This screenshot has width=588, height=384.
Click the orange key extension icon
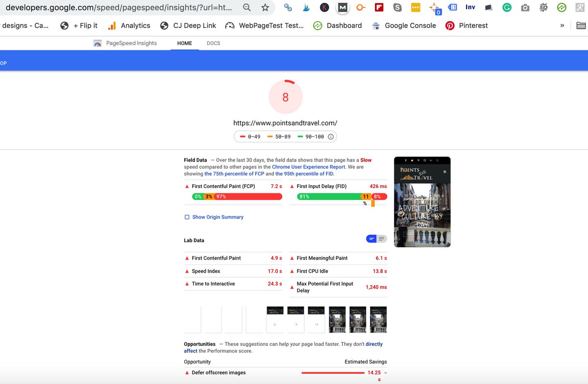tap(361, 7)
